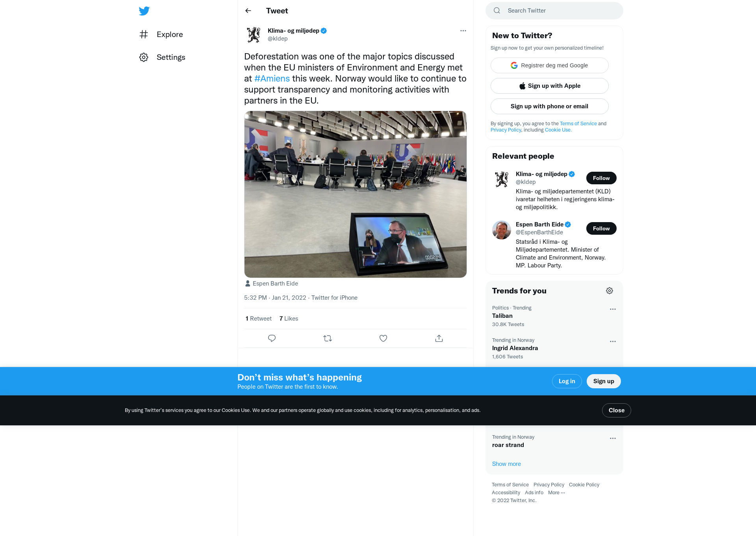Open Trends settings gear icon
Screen dimensions: 756x536
pos(610,291)
